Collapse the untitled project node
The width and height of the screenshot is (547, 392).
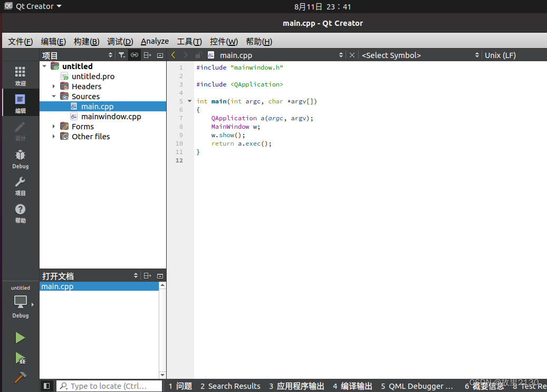point(45,66)
